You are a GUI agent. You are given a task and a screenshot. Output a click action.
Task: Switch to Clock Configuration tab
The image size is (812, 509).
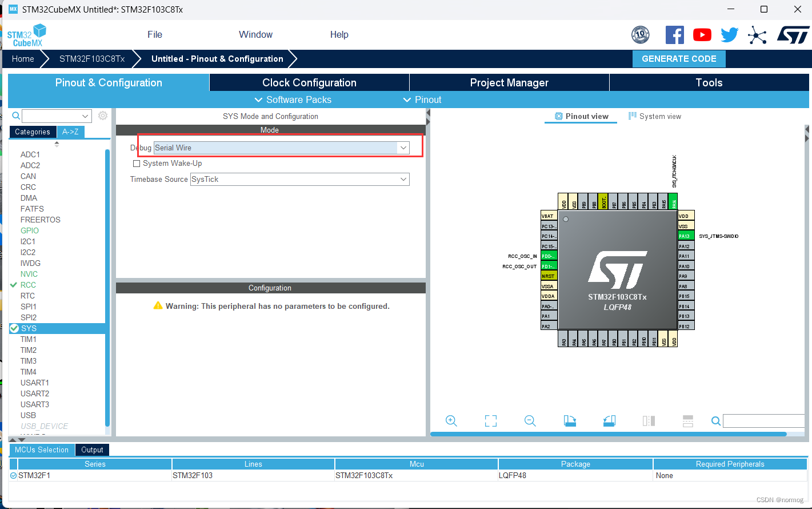tap(309, 83)
